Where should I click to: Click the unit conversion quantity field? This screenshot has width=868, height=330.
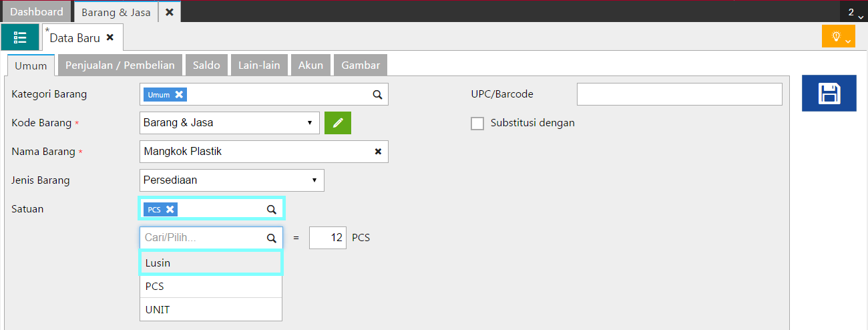pos(327,237)
